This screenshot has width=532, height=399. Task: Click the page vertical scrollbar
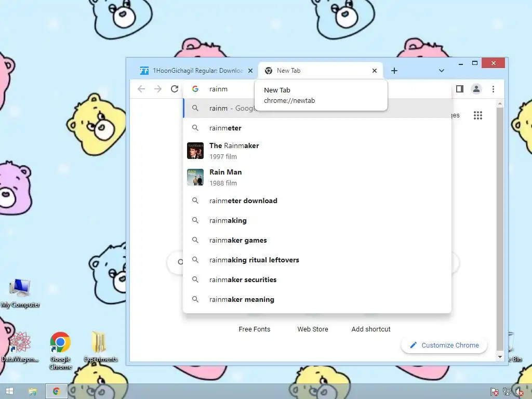coord(500,229)
